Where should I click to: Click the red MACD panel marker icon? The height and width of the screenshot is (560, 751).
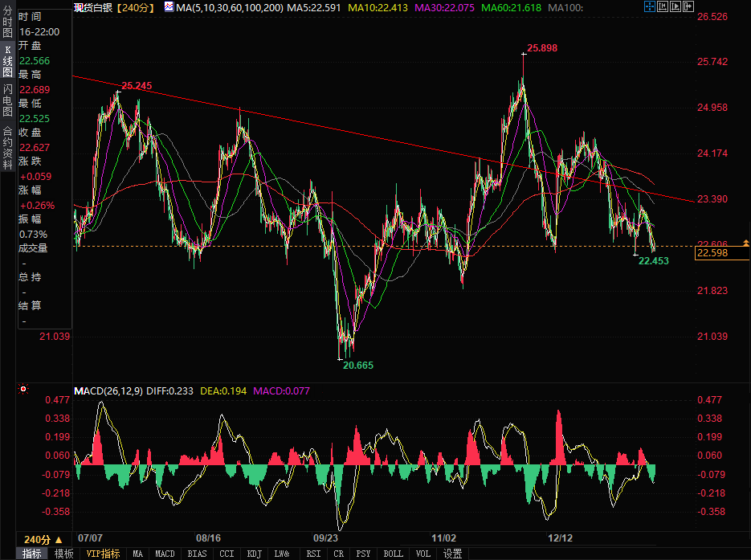tap(23, 390)
